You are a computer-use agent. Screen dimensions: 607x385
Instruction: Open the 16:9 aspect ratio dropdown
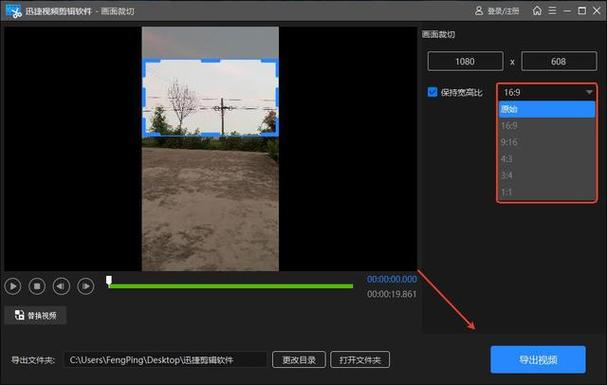pos(547,92)
